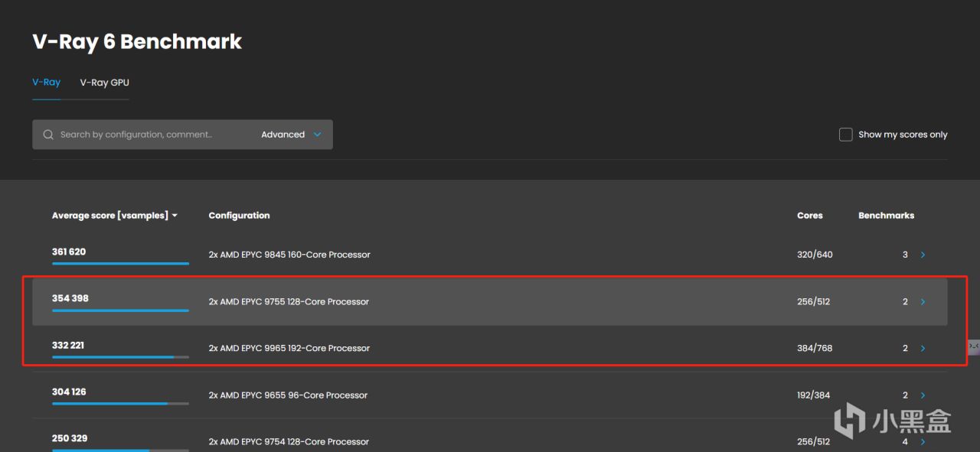Switch to the V-Ray GPU tab
This screenshot has height=452, width=980.
[104, 83]
